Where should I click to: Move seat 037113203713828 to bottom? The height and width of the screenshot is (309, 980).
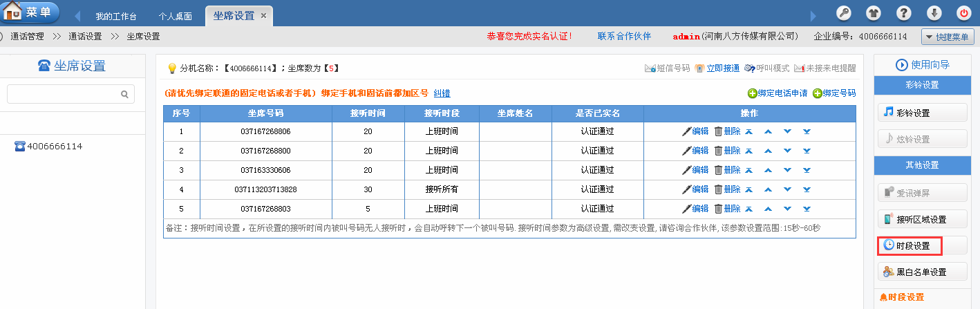click(x=807, y=189)
